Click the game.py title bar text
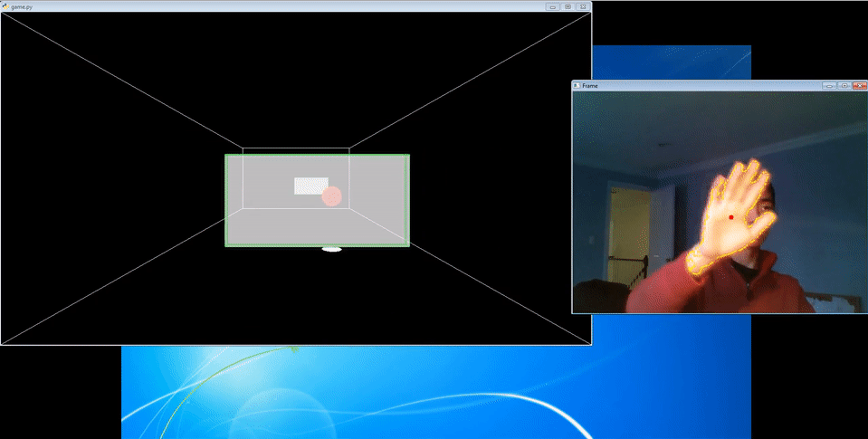The width and height of the screenshot is (868, 439). [22, 7]
